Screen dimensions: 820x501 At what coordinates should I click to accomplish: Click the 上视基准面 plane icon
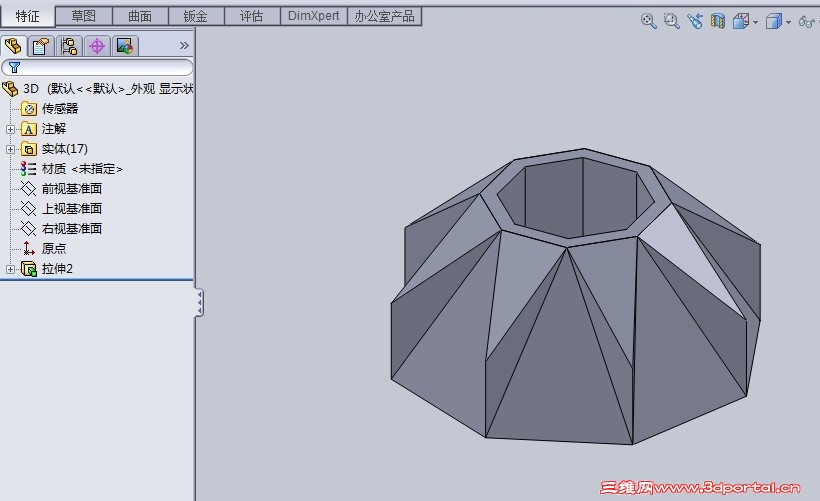click(x=28, y=209)
